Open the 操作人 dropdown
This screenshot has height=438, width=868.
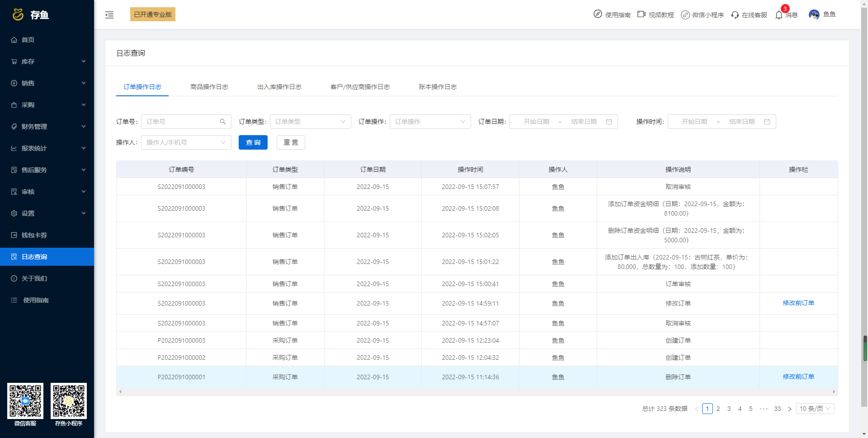[186, 142]
